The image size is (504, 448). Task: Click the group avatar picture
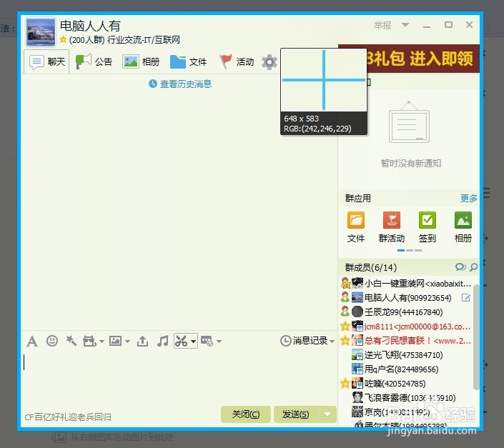point(41,31)
